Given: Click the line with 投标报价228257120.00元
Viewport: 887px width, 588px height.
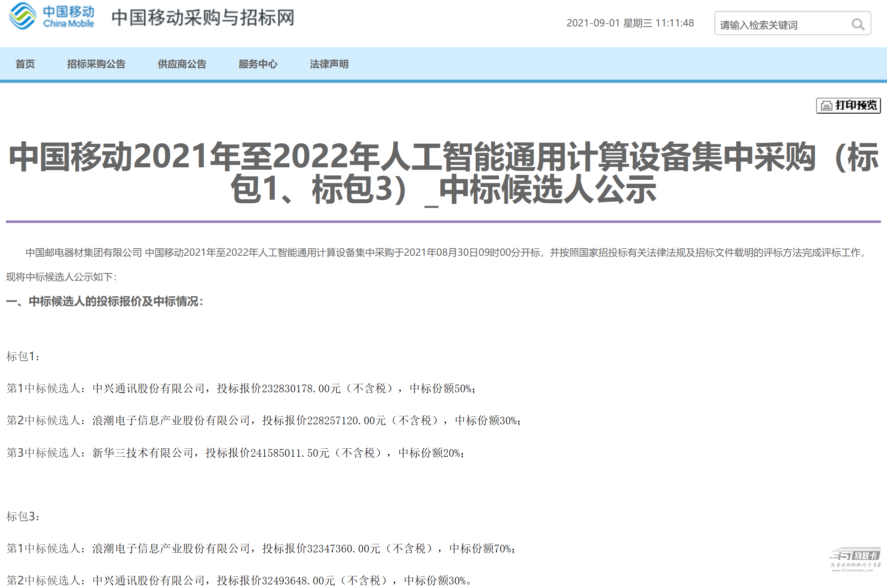Looking at the screenshot, I should tap(263, 420).
